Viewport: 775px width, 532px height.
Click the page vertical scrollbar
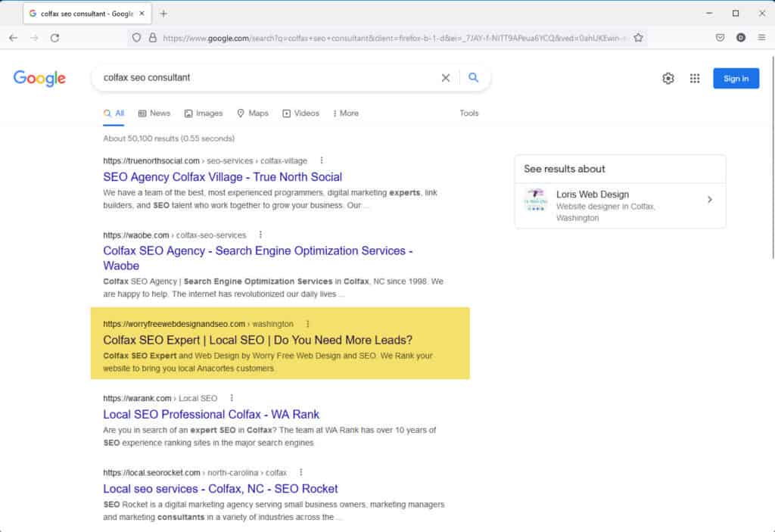pos(772,158)
